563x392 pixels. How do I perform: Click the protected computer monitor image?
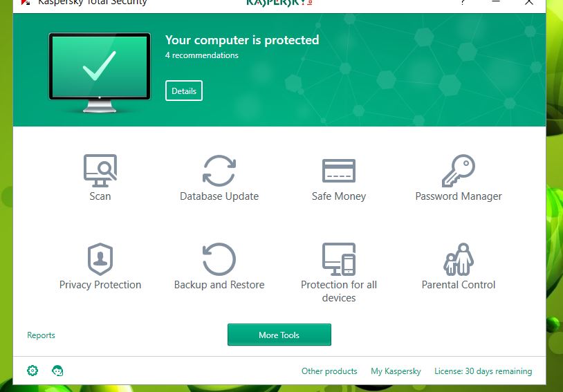(x=100, y=73)
